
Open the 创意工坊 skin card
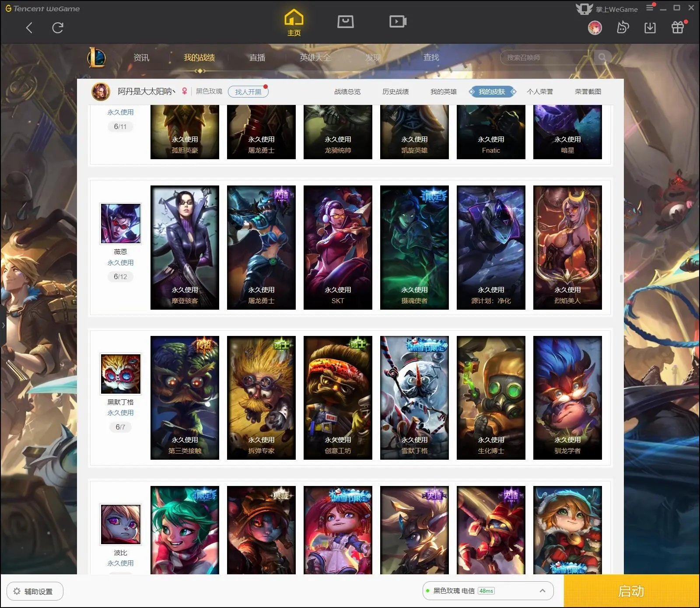(338, 398)
